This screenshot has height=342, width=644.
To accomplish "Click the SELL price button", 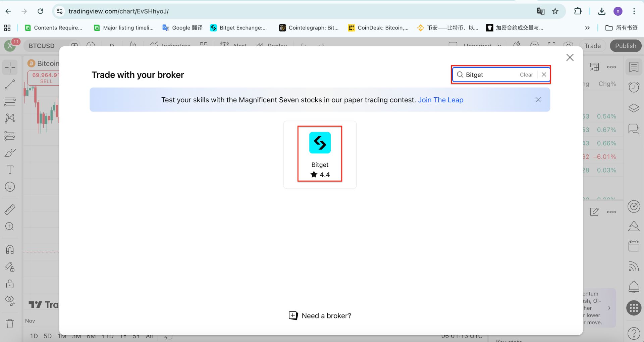I will pyautogui.click(x=46, y=78).
